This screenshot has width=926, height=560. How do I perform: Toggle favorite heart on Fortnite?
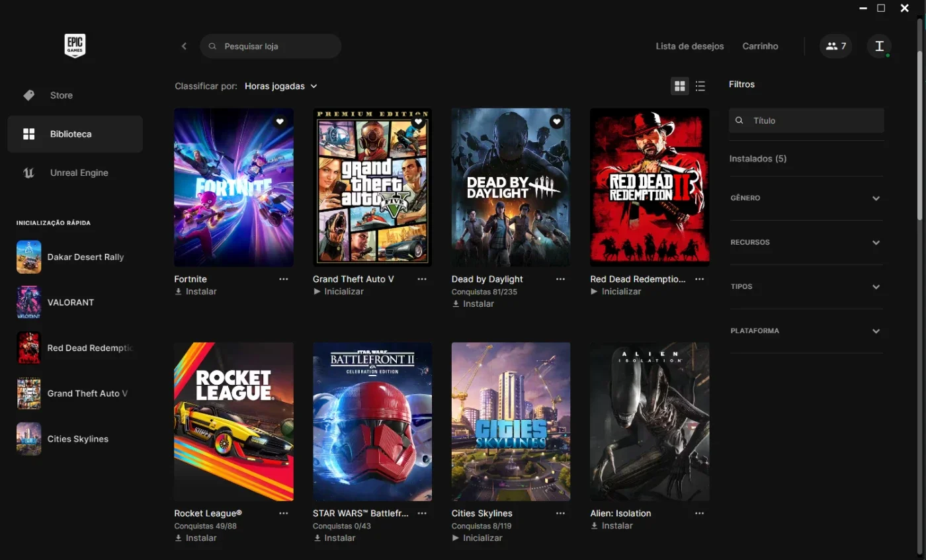280,122
